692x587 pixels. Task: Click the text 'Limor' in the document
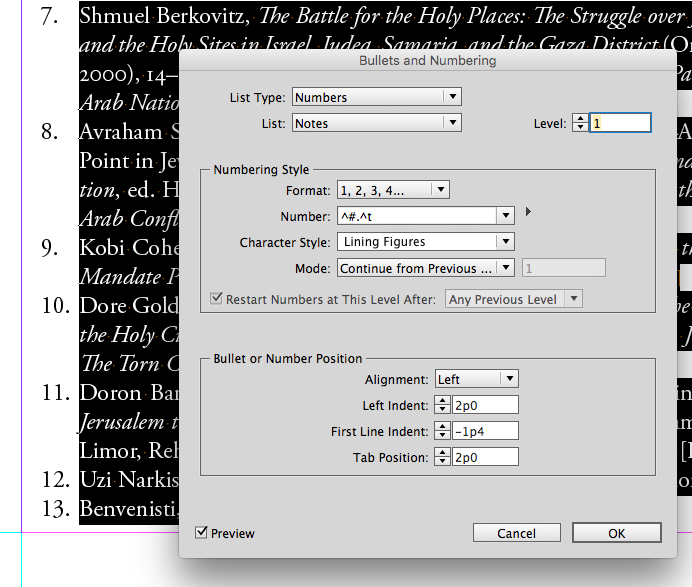pyautogui.click(x=110, y=451)
